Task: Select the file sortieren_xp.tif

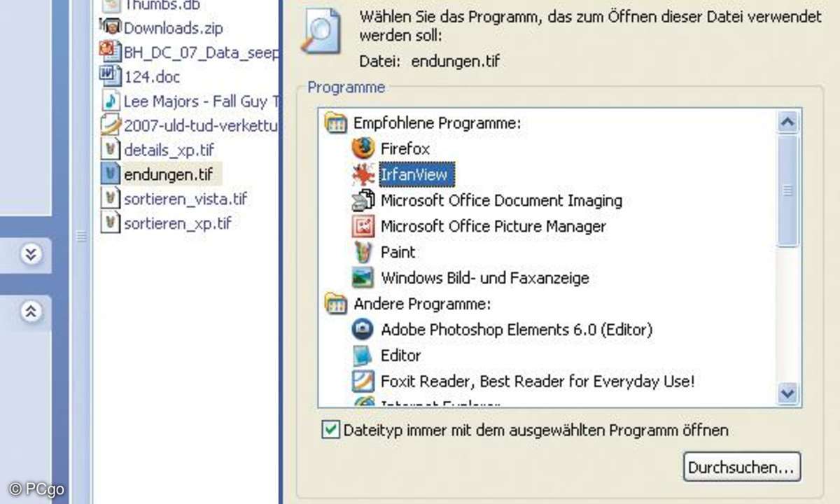Action: (178, 223)
